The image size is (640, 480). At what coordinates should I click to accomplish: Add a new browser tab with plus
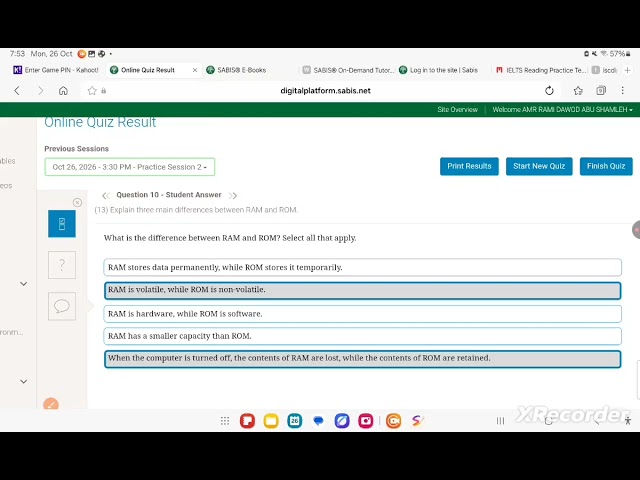click(627, 70)
